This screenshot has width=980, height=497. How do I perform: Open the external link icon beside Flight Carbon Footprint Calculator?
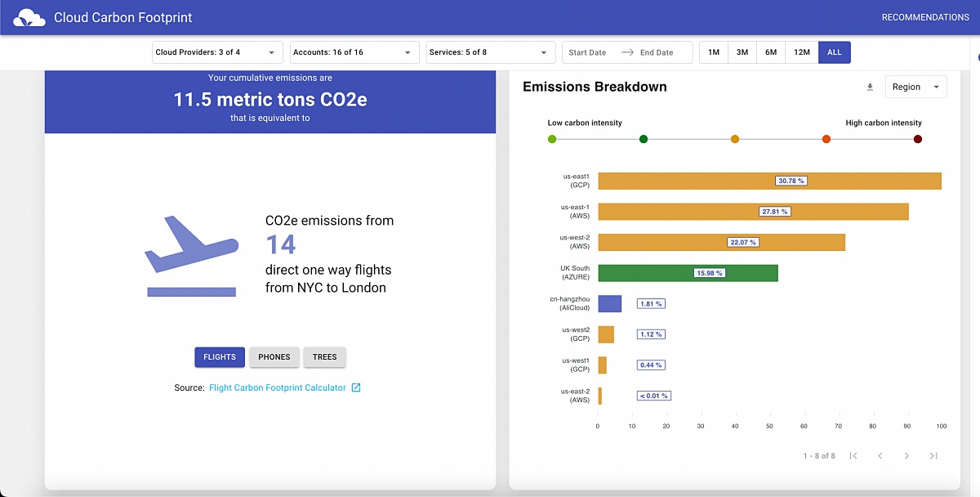pos(356,387)
